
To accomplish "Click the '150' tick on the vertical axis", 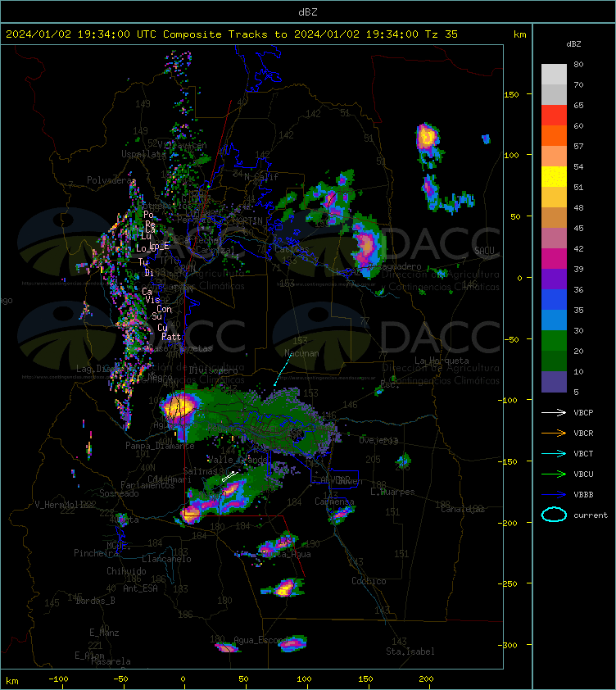I will [x=511, y=94].
